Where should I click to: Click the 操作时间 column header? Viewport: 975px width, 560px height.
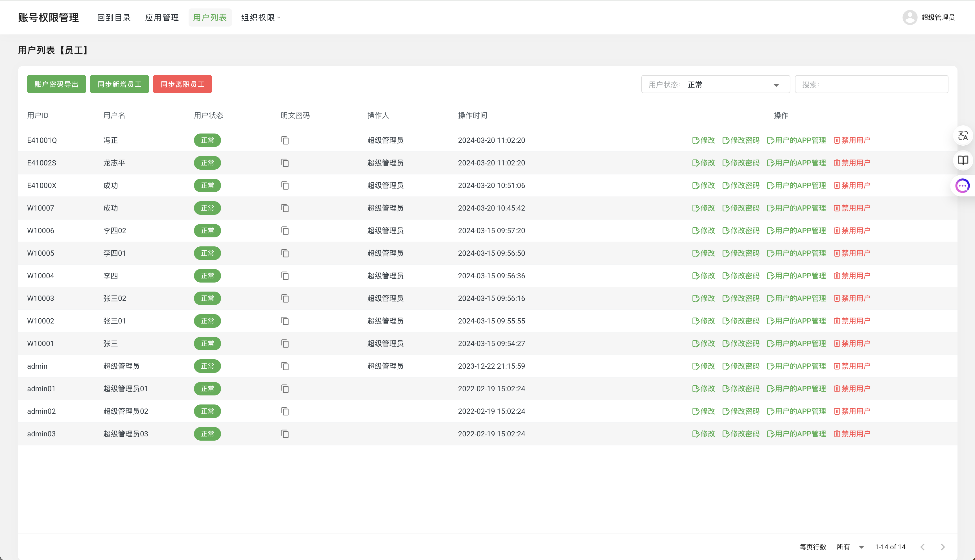coord(472,115)
